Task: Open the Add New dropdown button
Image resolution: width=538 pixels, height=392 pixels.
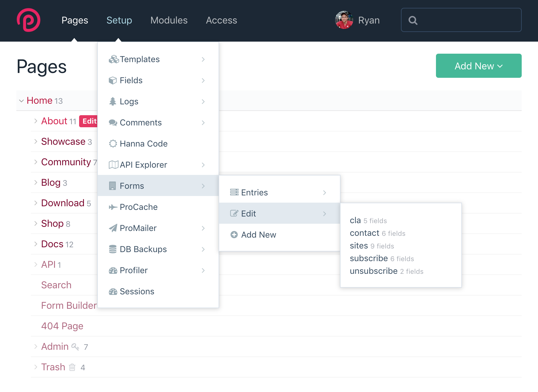Action: [479, 66]
